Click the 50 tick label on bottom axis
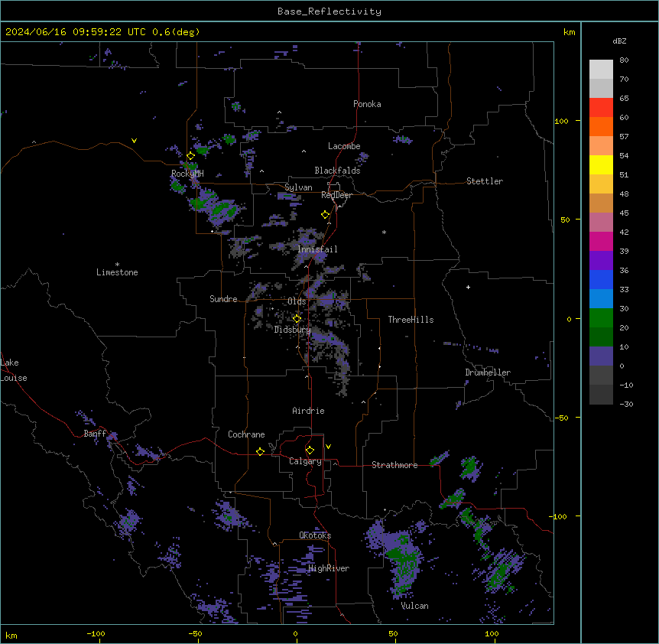This screenshot has width=659, height=644. pos(393,633)
